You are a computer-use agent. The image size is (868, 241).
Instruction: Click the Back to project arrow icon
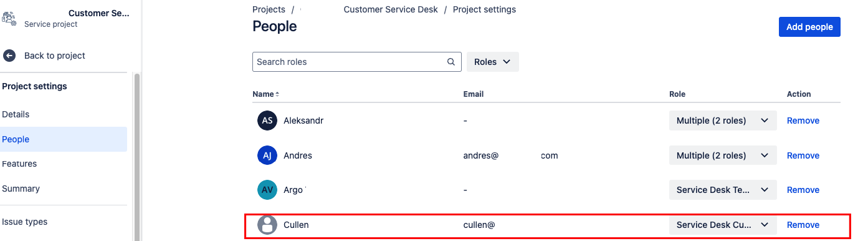[9, 56]
